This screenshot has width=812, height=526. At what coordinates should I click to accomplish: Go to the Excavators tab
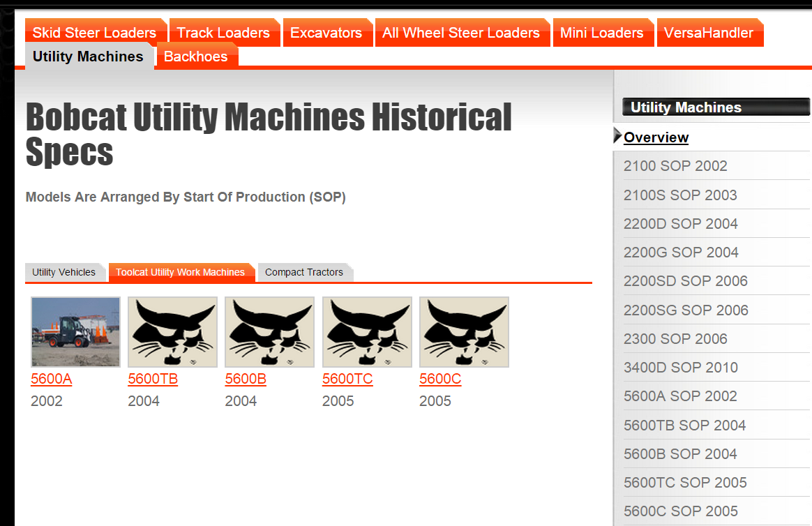click(x=328, y=33)
